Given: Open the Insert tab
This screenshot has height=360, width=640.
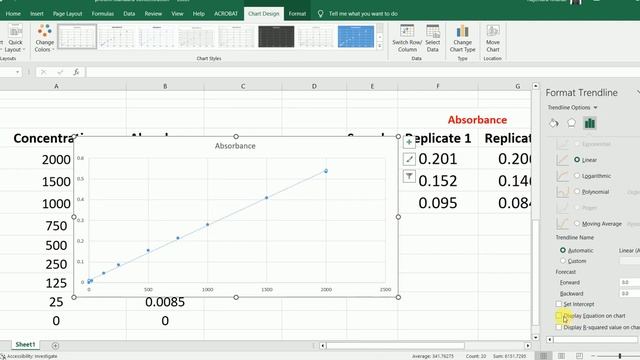Looking at the screenshot, I should coord(37,14).
